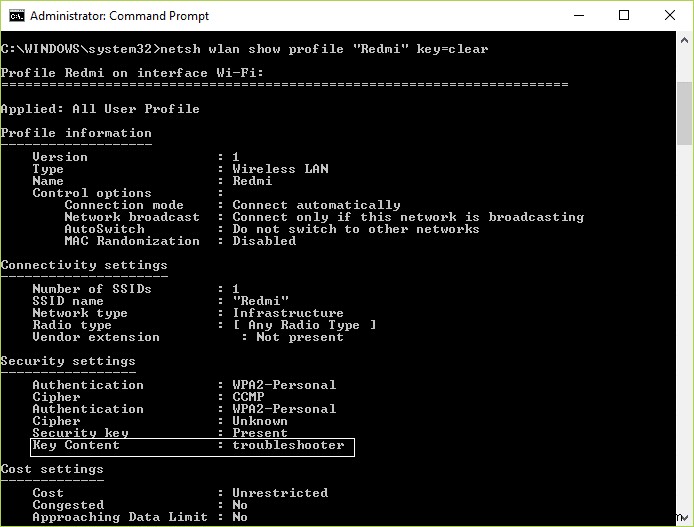Click the Key Content value 'troubleshooter'
The height and width of the screenshot is (527, 694).
pos(288,445)
